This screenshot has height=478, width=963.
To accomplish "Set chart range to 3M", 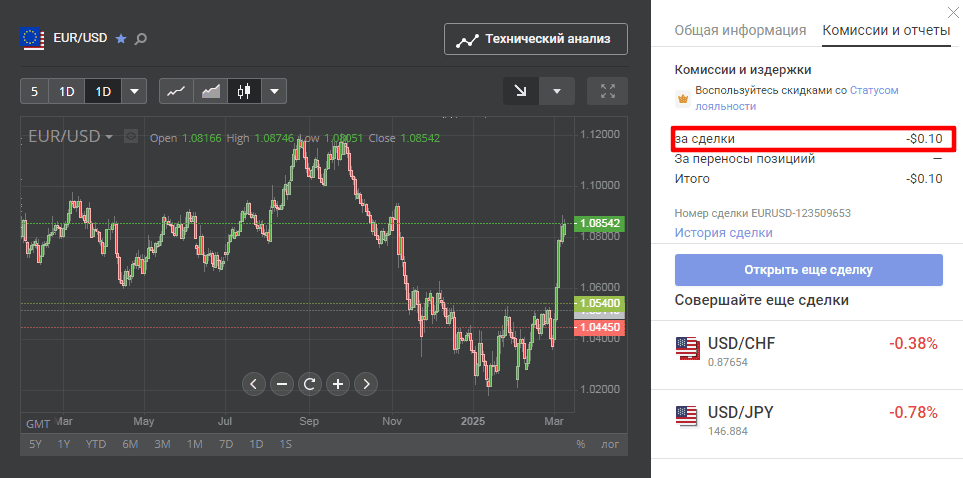I will (x=162, y=444).
